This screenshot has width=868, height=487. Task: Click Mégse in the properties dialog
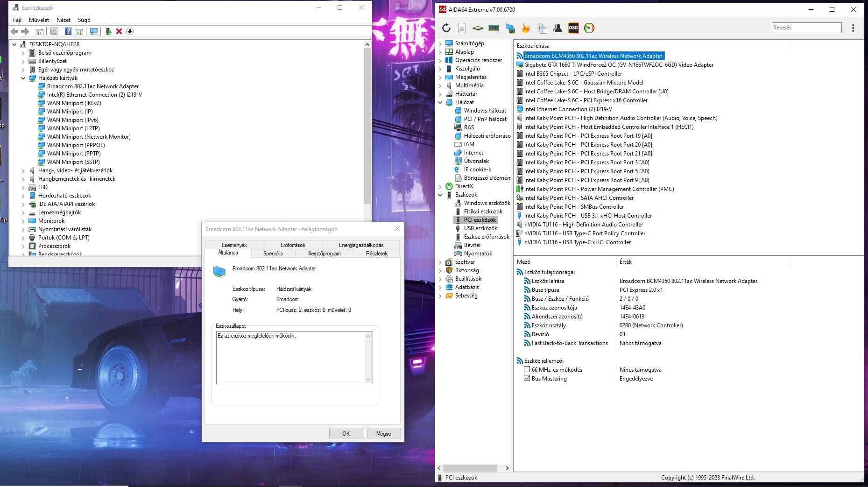click(384, 433)
